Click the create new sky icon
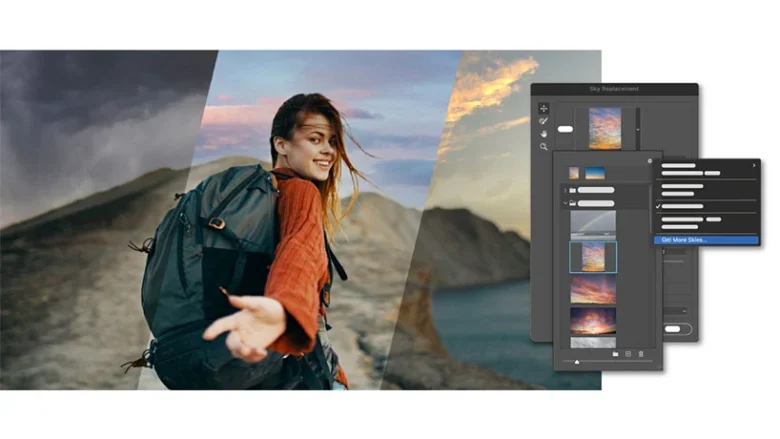 click(x=628, y=354)
